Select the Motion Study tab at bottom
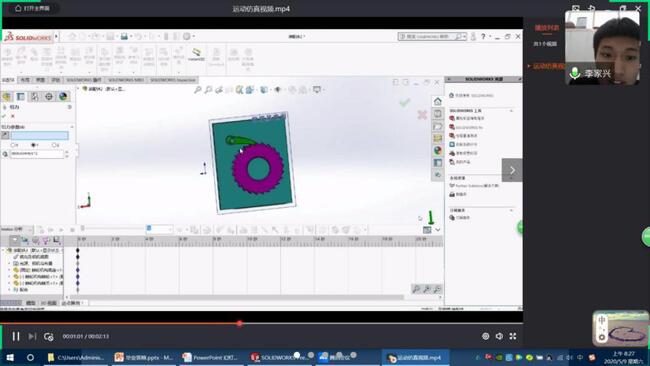This screenshot has width=650, height=366. [73, 303]
